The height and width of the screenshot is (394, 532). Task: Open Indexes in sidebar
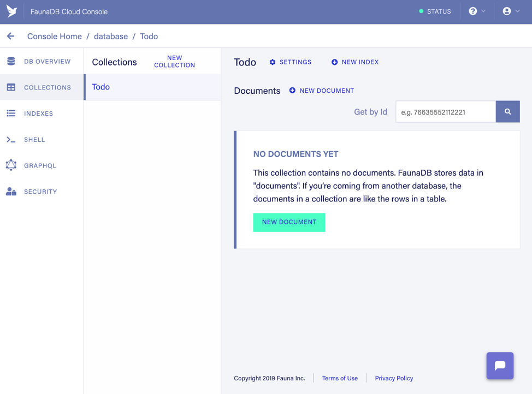click(42, 114)
